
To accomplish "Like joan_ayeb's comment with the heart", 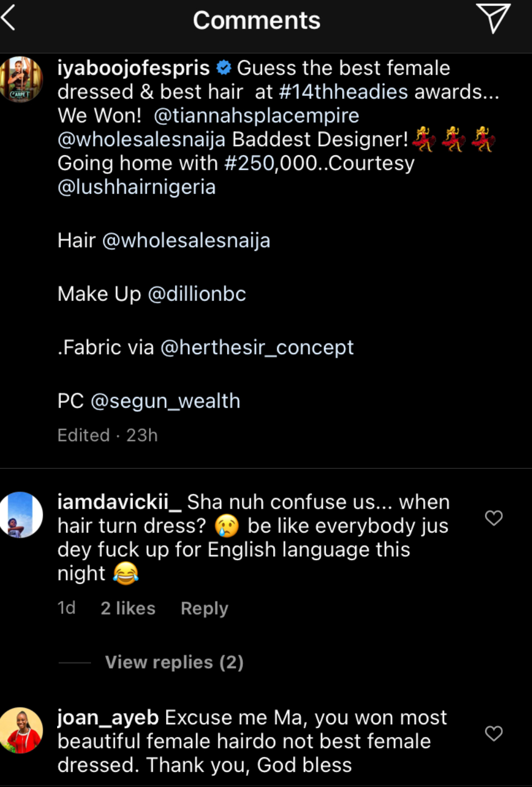I will coord(494,733).
